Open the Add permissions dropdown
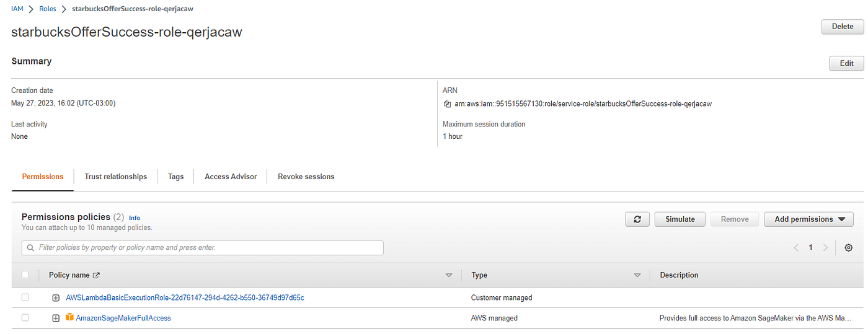The width and height of the screenshot is (868, 334). click(x=809, y=219)
